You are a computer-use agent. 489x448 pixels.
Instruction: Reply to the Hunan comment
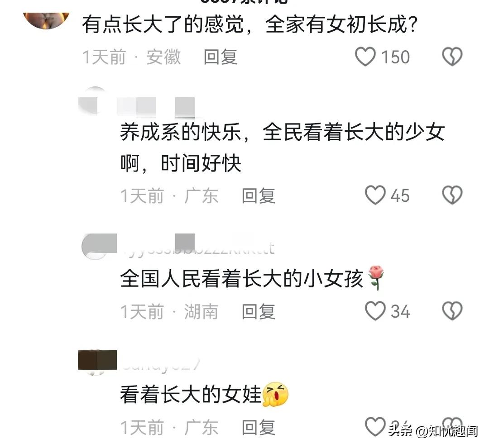point(259,311)
